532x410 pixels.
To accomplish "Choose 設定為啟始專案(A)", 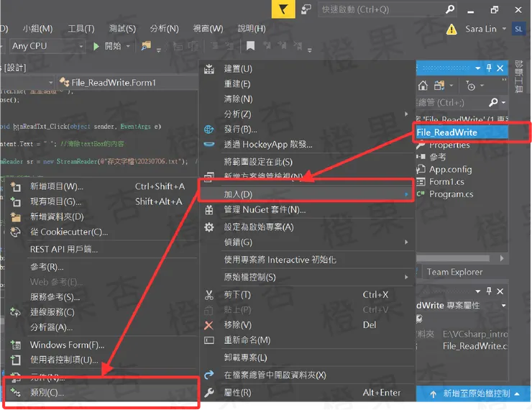I will [307, 227].
